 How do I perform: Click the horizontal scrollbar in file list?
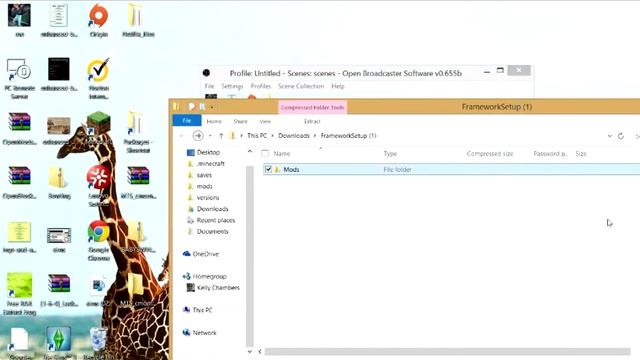(447, 351)
